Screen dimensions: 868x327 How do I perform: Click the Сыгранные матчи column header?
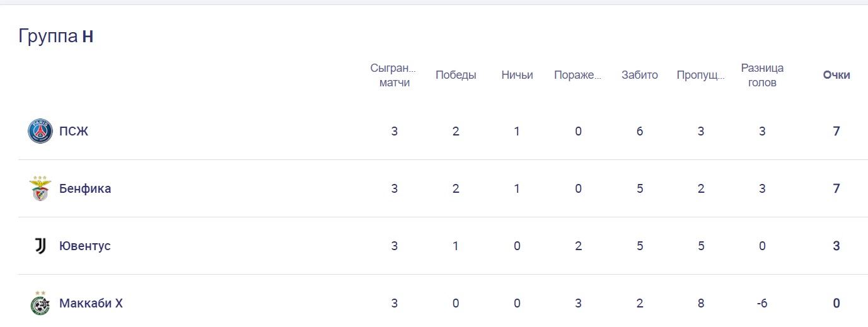tap(395, 75)
